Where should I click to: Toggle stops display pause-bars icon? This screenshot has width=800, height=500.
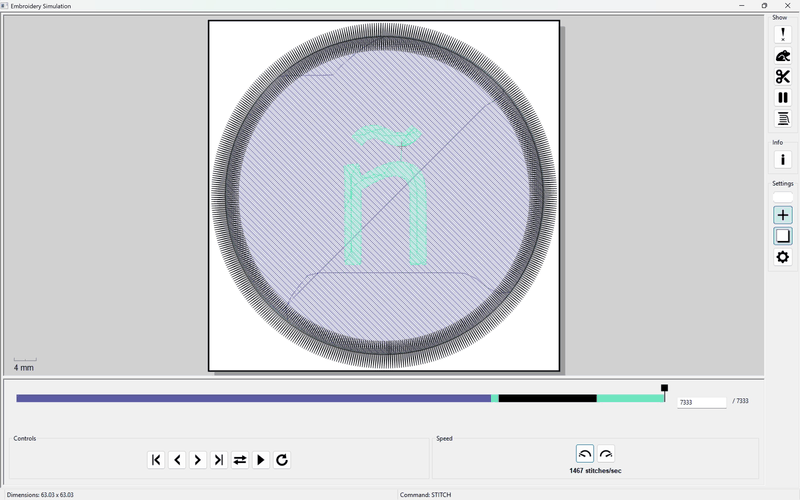click(x=783, y=97)
